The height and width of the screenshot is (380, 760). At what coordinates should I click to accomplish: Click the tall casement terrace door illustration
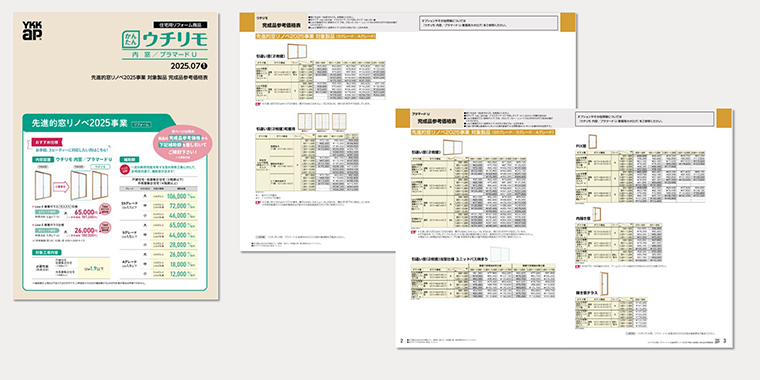(x=604, y=285)
